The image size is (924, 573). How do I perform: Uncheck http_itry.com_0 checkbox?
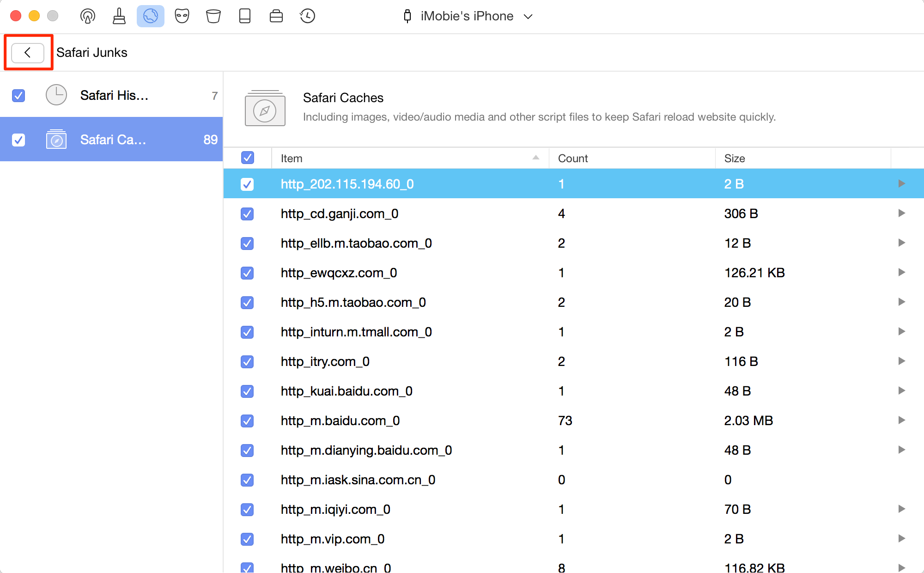[247, 362]
